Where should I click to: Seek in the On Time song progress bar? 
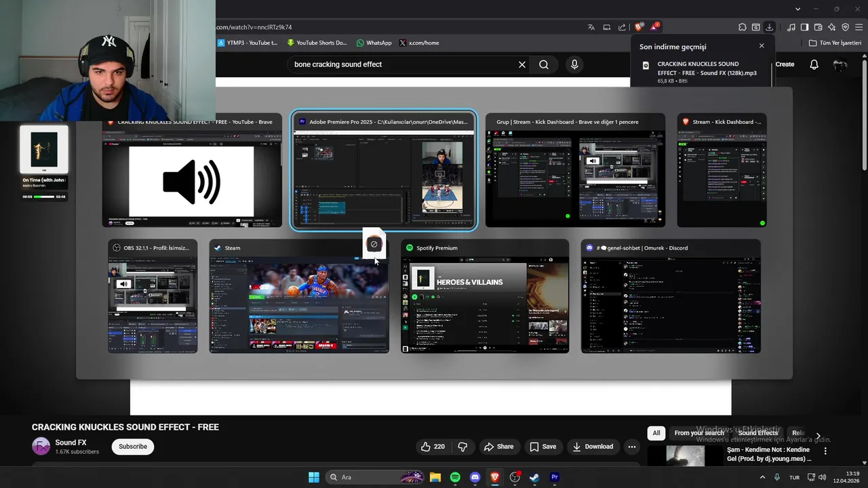44,197
